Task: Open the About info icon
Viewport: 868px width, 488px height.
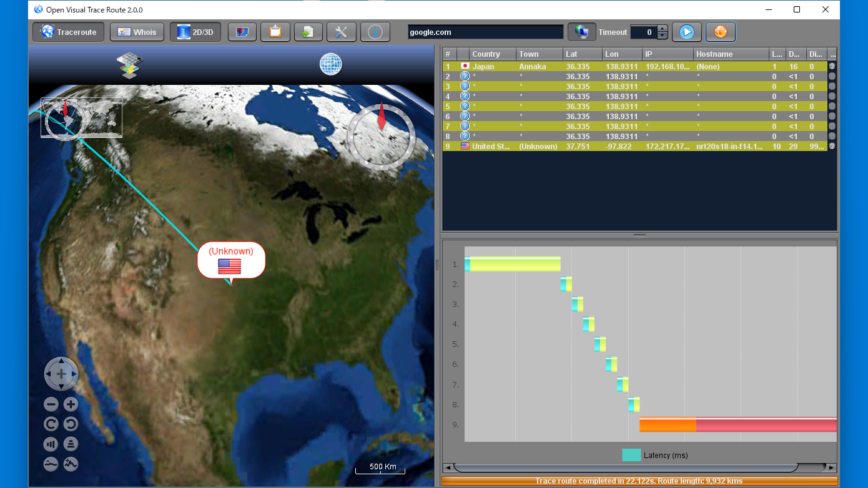Action: [x=375, y=32]
